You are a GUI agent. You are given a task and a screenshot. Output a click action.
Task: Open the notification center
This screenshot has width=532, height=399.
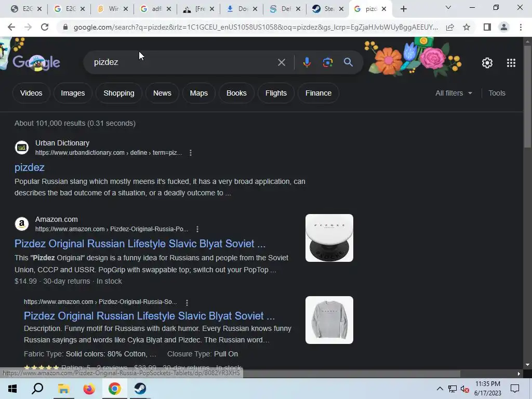[515, 389]
